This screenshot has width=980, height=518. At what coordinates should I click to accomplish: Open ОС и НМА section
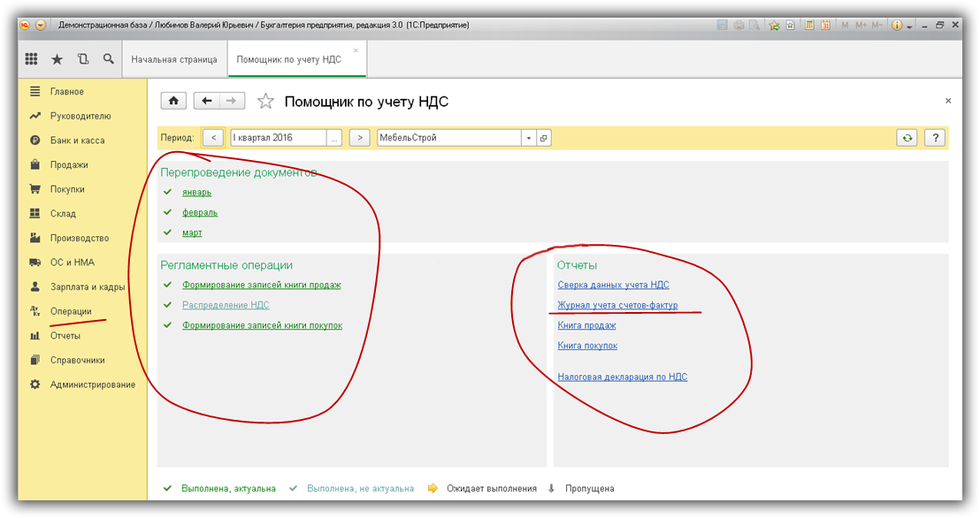click(x=73, y=263)
